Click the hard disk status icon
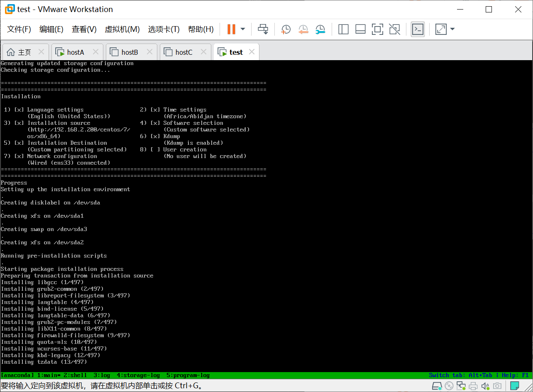The width and height of the screenshot is (533, 392). (x=437, y=386)
